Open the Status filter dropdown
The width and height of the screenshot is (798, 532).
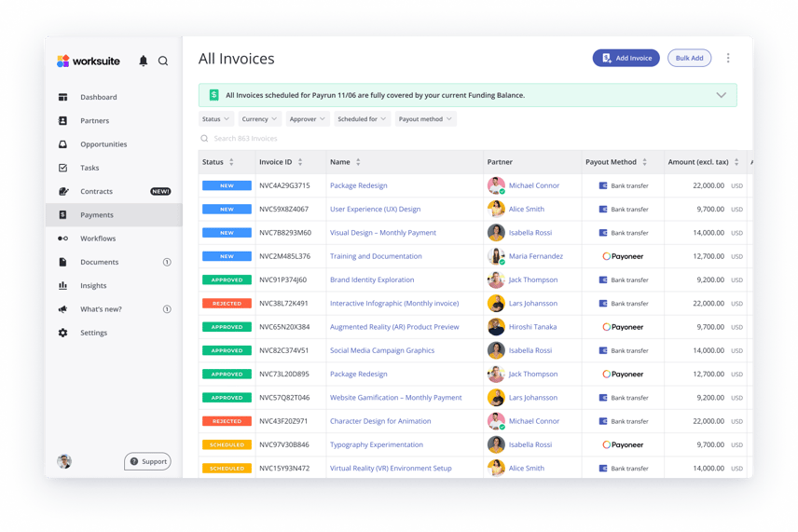[216, 119]
